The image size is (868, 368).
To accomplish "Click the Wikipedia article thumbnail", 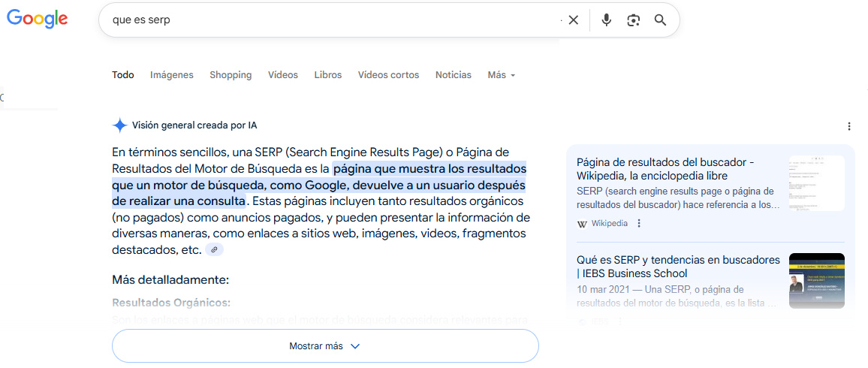I will 817,183.
